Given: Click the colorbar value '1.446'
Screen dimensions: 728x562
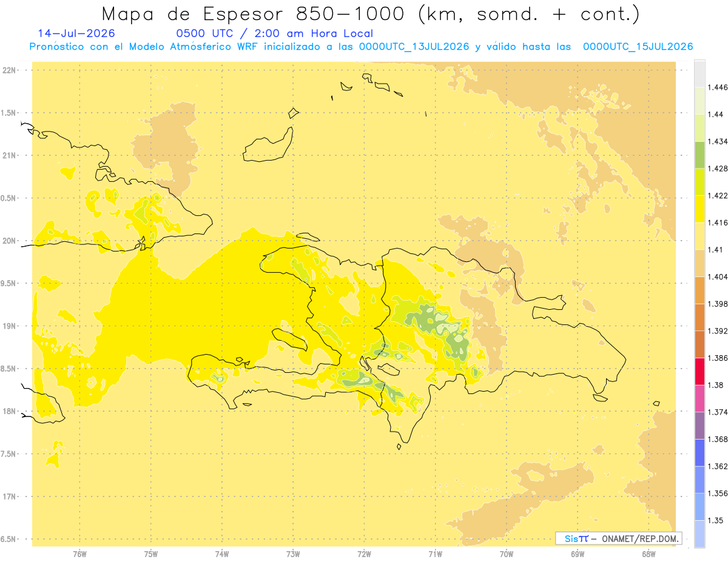Looking at the screenshot, I should (x=718, y=87).
